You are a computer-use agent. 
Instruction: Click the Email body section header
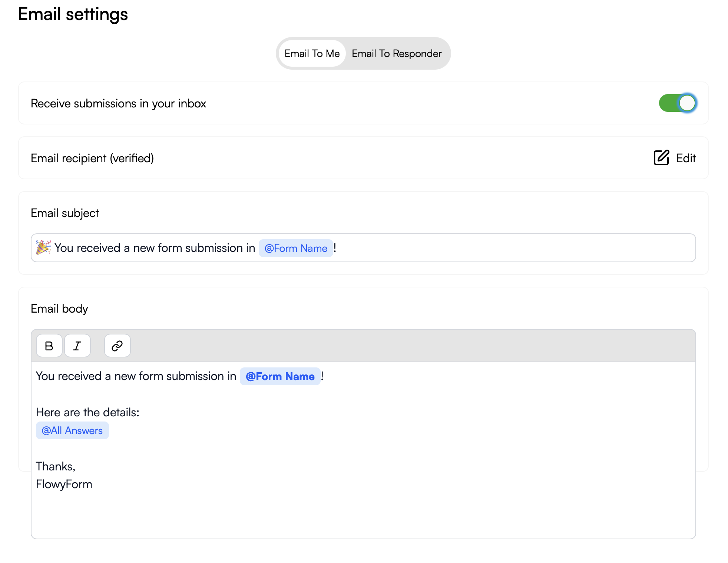(59, 308)
